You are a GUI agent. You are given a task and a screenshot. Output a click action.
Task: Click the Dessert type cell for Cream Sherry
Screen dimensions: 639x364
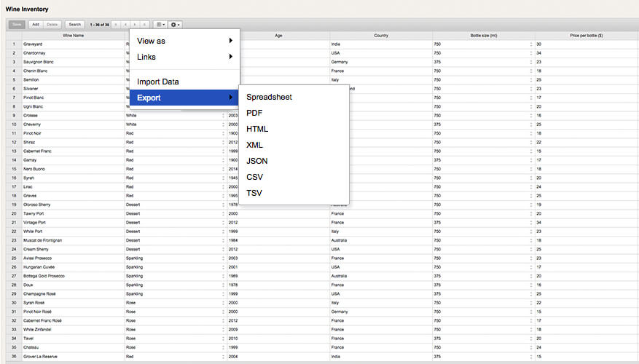pos(176,249)
